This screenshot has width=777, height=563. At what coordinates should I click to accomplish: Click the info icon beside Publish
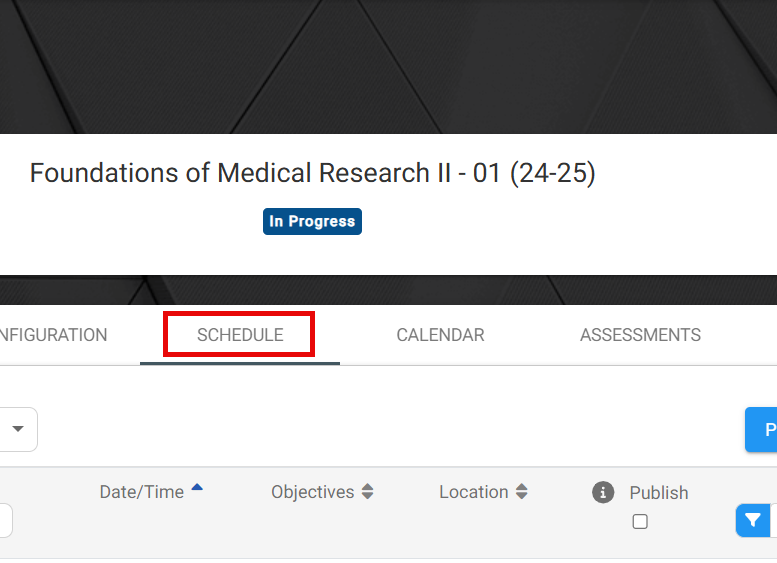(603, 493)
